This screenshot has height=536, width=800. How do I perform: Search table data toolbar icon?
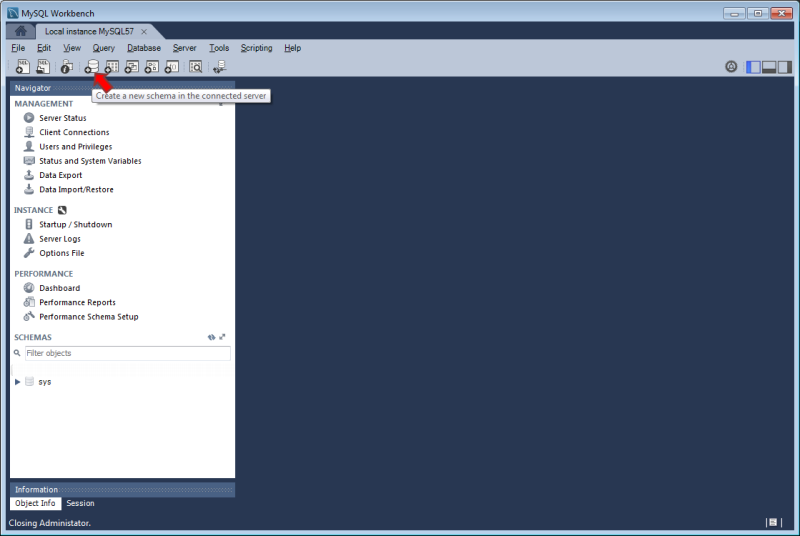pos(195,66)
